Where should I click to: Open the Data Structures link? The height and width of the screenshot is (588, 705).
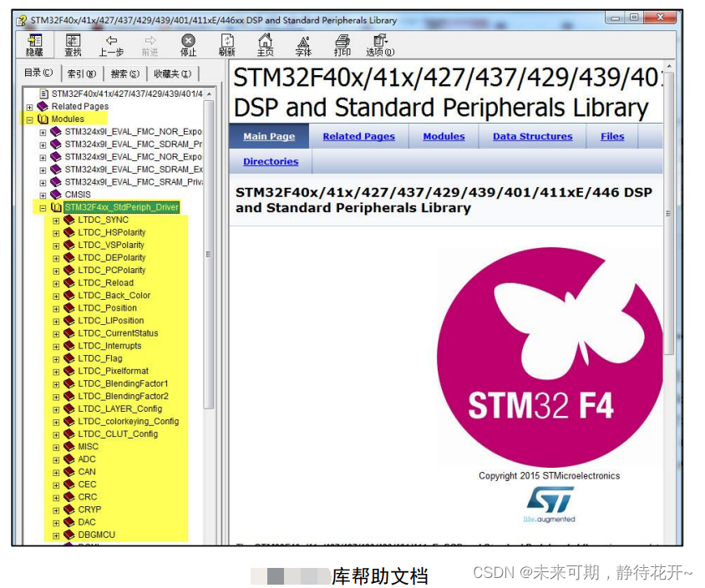532,136
